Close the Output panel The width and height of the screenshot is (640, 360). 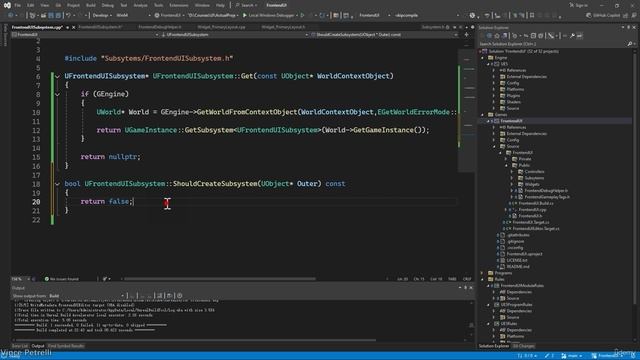471,288
